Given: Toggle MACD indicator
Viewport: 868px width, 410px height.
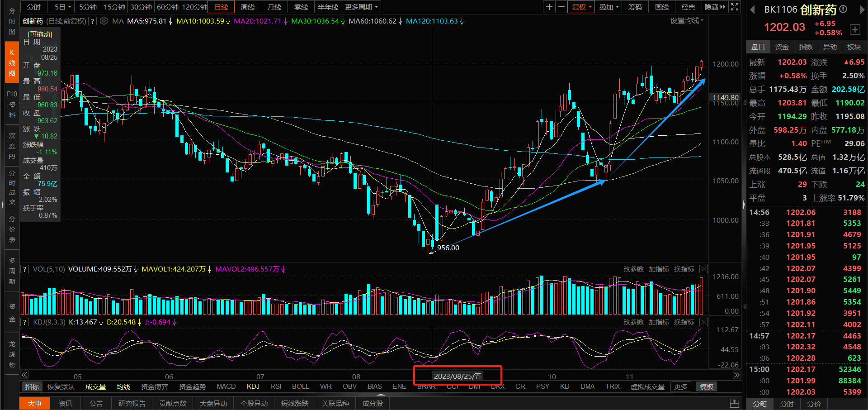Looking at the screenshot, I should point(226,386).
